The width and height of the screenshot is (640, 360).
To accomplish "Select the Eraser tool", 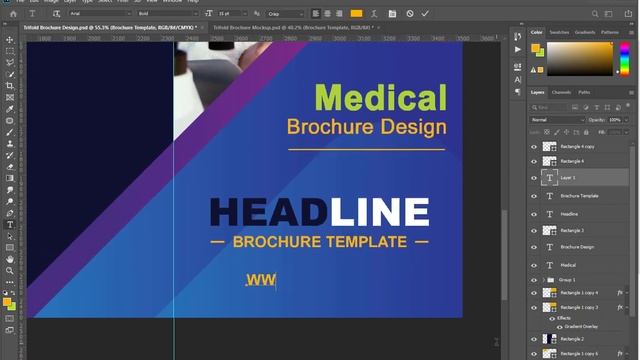I will pyautogui.click(x=10, y=167).
